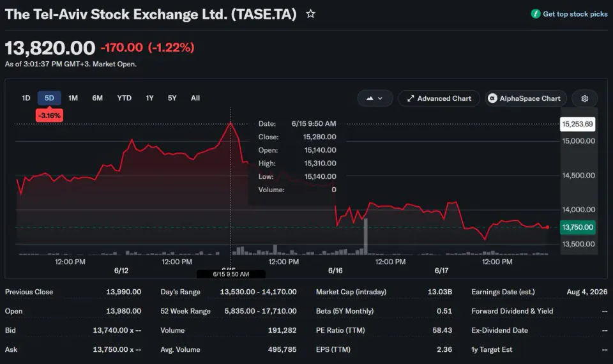Click the 13,500.00 axis label

point(579,244)
